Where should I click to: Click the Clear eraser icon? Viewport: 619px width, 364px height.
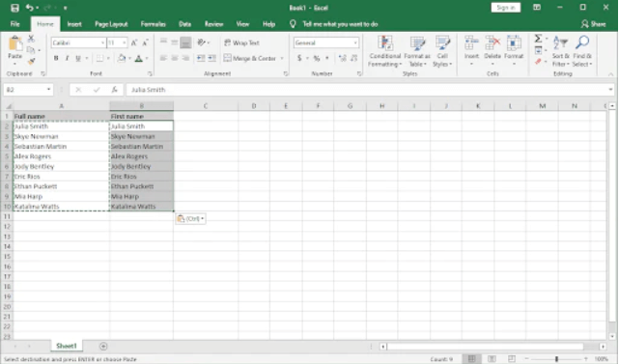[x=538, y=62]
